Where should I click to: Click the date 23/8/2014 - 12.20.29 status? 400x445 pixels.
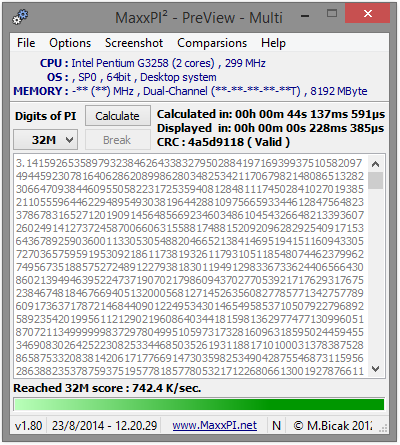(104, 426)
